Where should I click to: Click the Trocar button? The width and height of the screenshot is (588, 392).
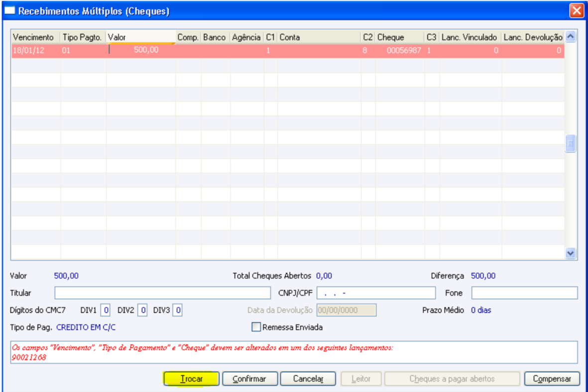191,379
